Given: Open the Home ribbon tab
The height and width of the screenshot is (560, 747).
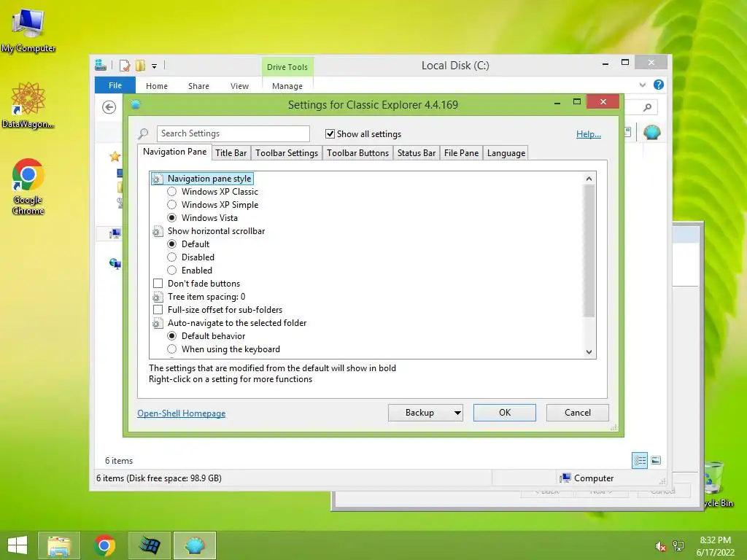Looking at the screenshot, I should [157, 86].
